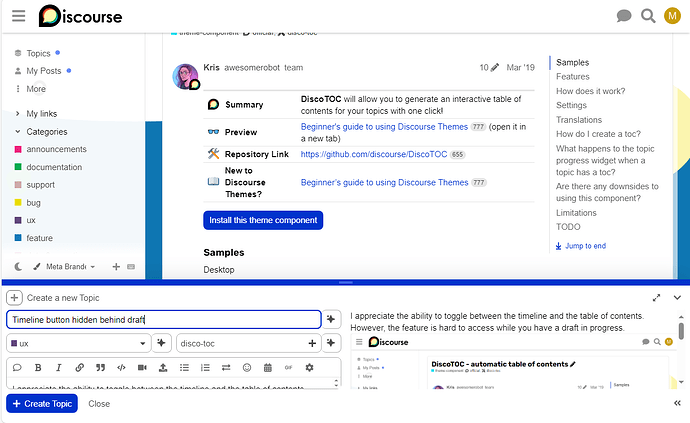The height and width of the screenshot is (423, 690).
Task: Open My Posts in sidebar
Action: (43, 71)
